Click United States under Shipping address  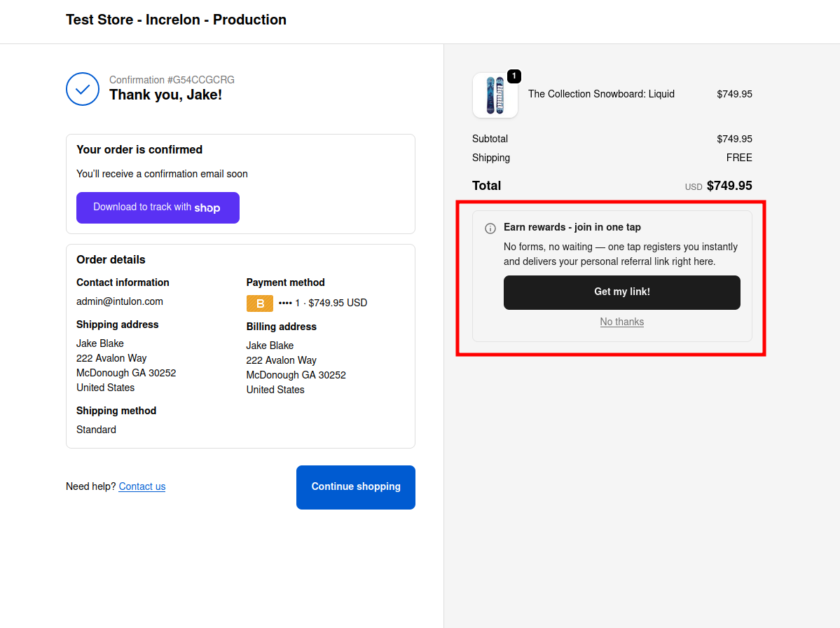click(x=106, y=388)
